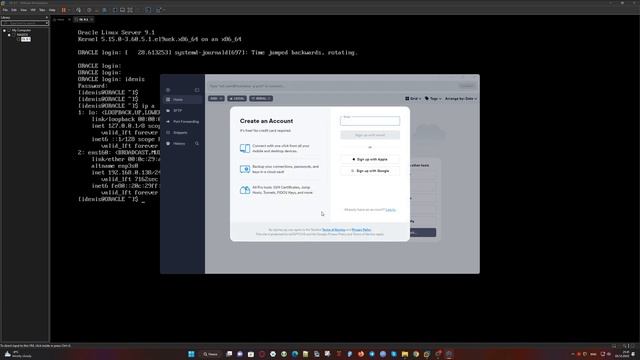Open Microsoft Edge from the taskbar

[295, 354]
